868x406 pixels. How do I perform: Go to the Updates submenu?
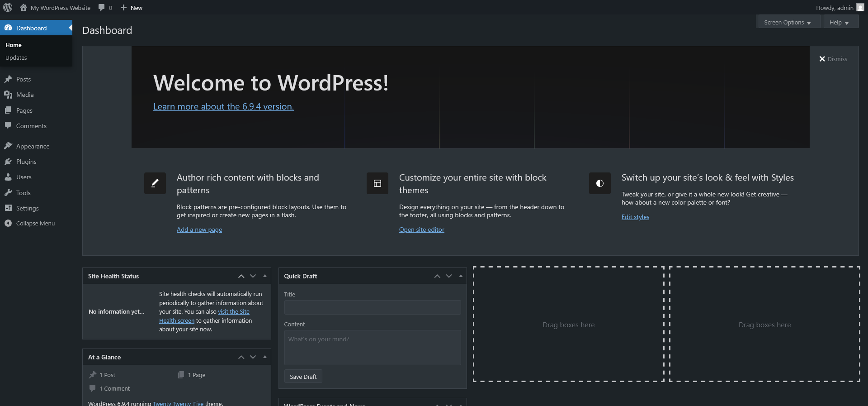[x=16, y=58]
